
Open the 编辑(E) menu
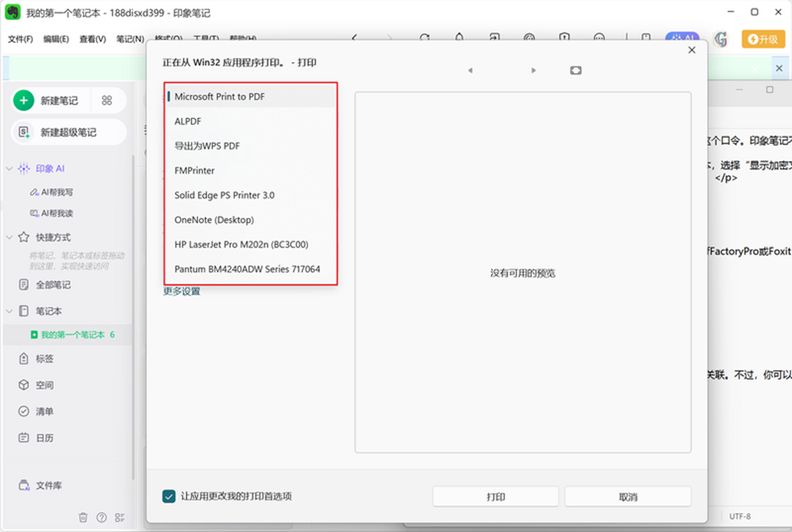click(x=56, y=40)
